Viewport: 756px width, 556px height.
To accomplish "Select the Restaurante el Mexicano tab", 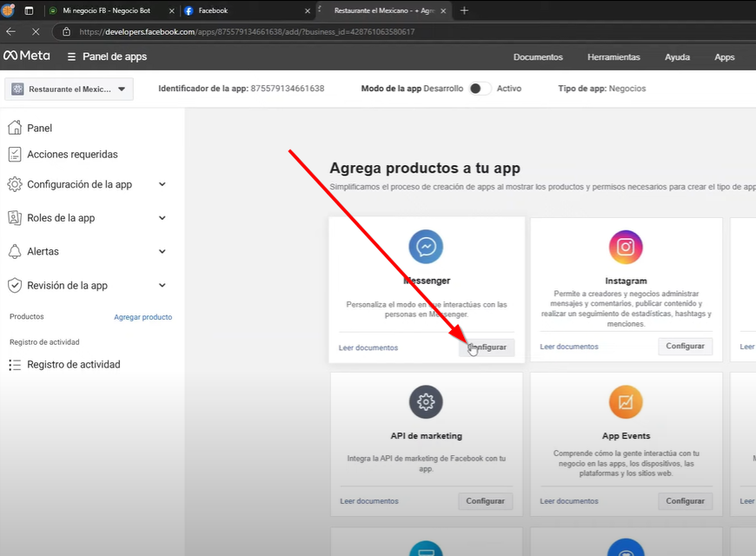I will pyautogui.click(x=384, y=10).
